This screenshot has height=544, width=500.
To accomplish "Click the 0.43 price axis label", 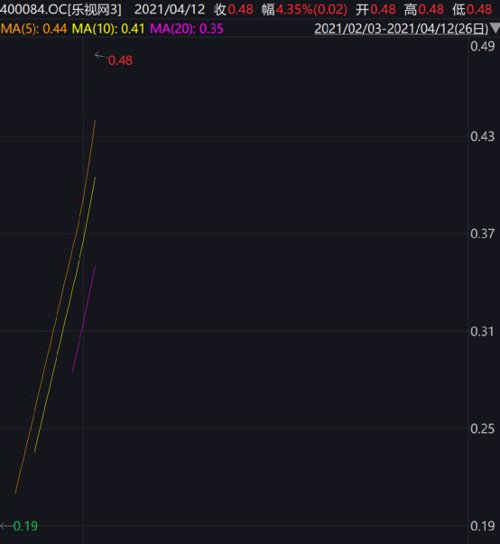I will point(482,136).
